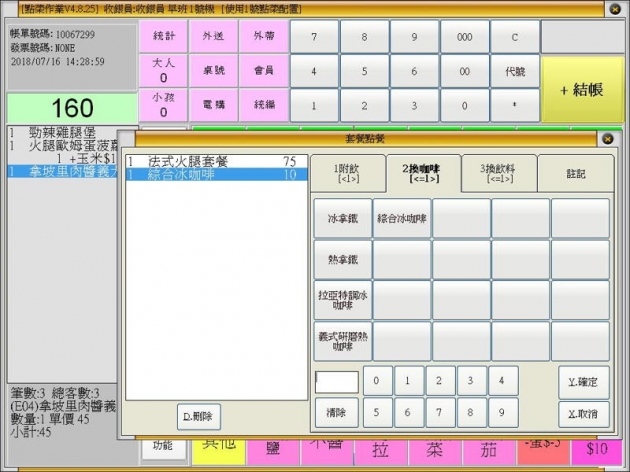Click 清除 to clear the quantity
Screen dimensions: 630x472
335,412
